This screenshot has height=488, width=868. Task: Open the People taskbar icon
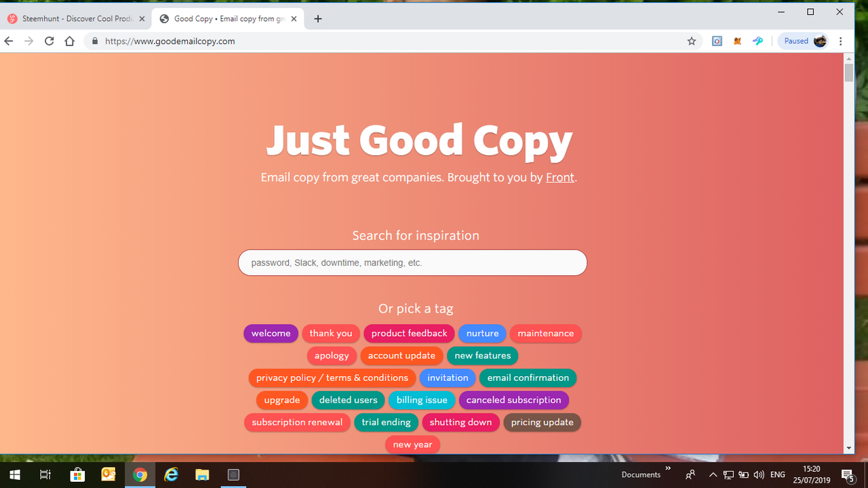click(x=690, y=474)
